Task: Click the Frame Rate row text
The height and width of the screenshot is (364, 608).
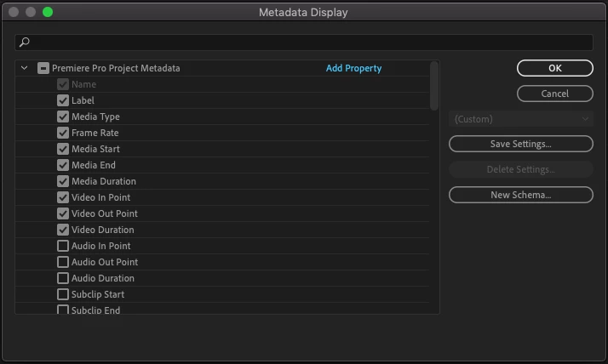Action: [x=95, y=133]
